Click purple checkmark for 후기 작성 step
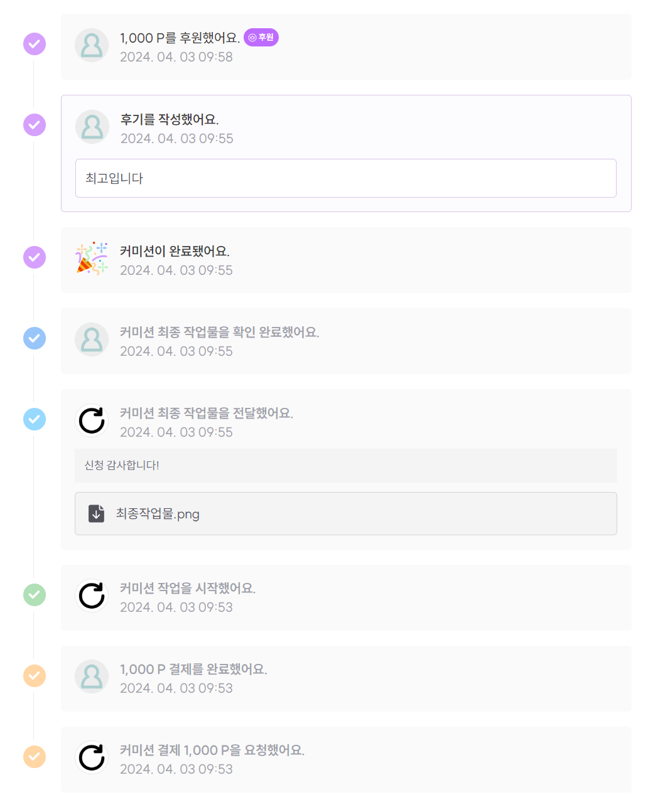 [35, 125]
